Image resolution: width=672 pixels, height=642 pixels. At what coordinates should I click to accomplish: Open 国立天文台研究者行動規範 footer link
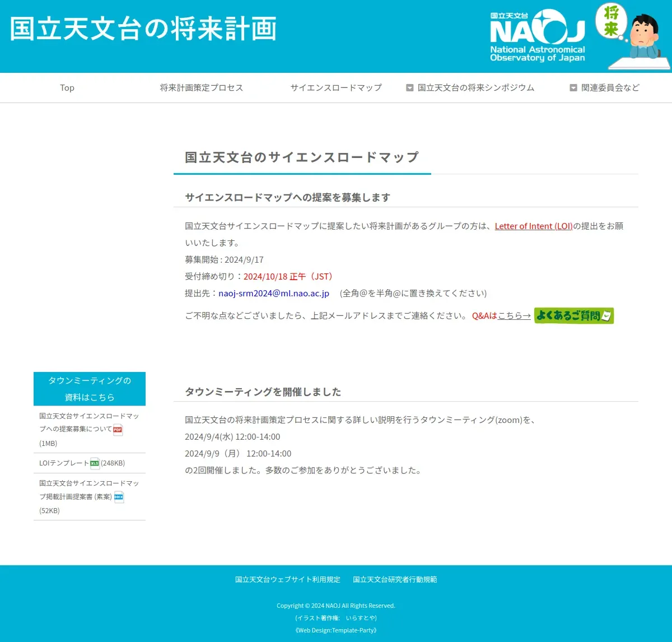coord(395,580)
